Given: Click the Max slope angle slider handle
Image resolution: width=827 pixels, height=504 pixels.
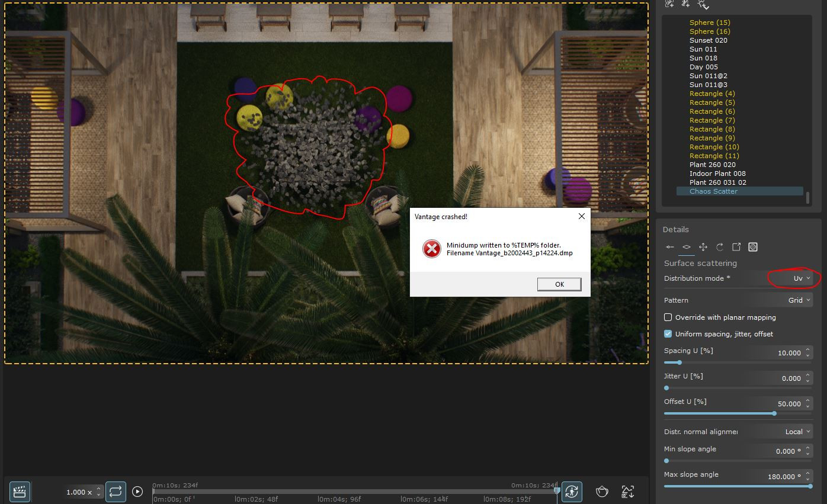Looking at the screenshot, I should 810,486.
